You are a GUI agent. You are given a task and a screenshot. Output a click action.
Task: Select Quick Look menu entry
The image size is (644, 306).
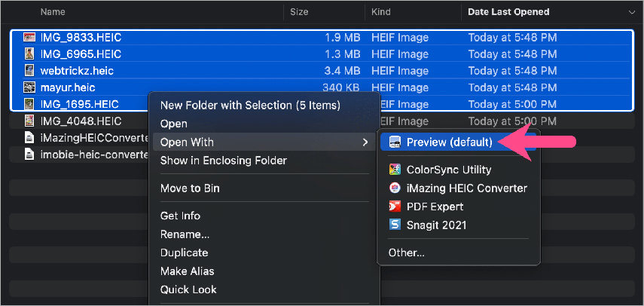pyautogui.click(x=188, y=289)
